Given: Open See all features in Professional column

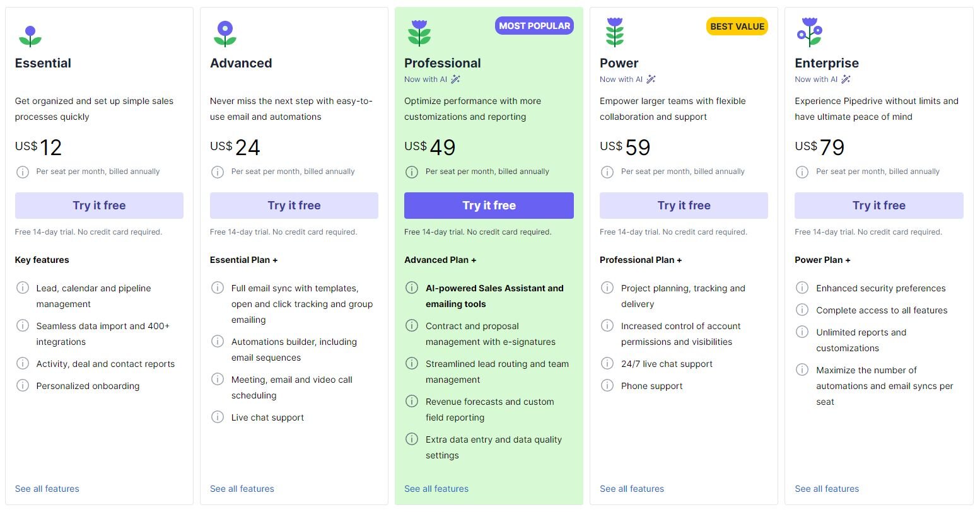Looking at the screenshot, I should tap(436, 489).
